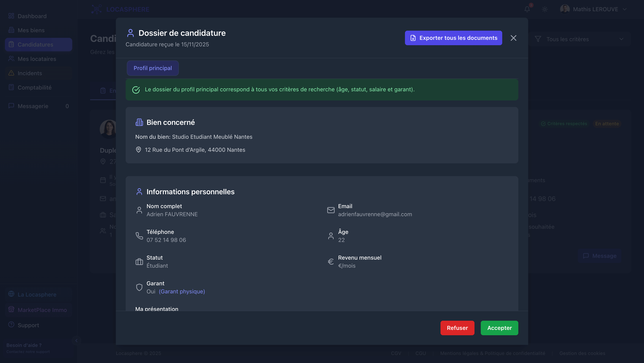Open the Messagerie chat icon

[x=11, y=106]
